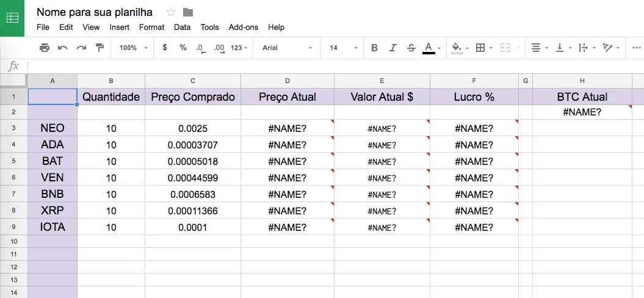This screenshot has height=298, width=644.
Task: Star the spreadsheet document
Action: pyautogui.click(x=171, y=12)
